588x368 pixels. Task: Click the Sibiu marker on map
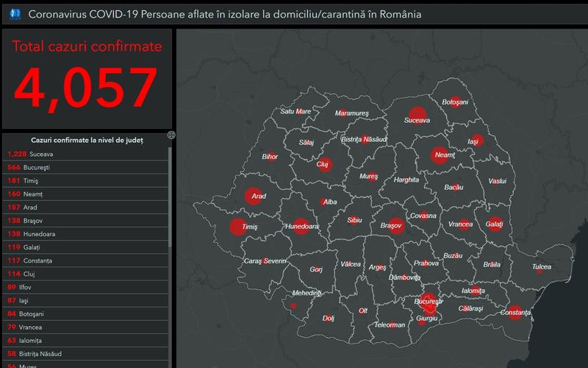(353, 220)
